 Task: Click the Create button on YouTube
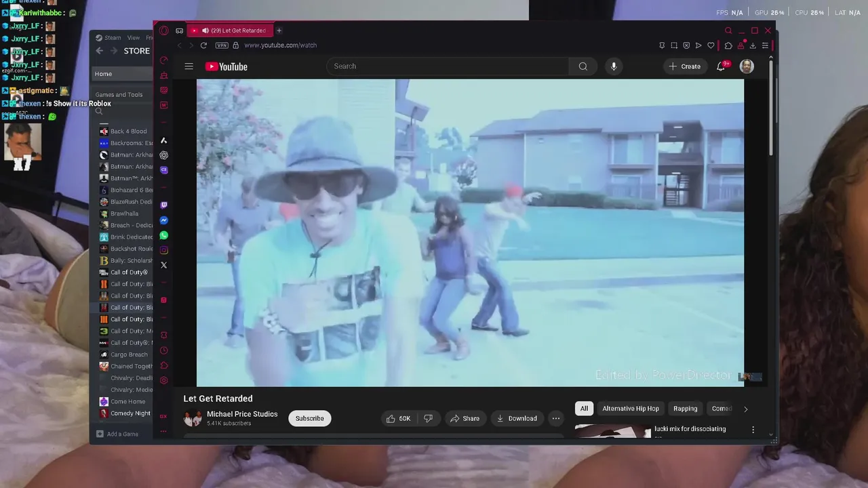coord(684,66)
